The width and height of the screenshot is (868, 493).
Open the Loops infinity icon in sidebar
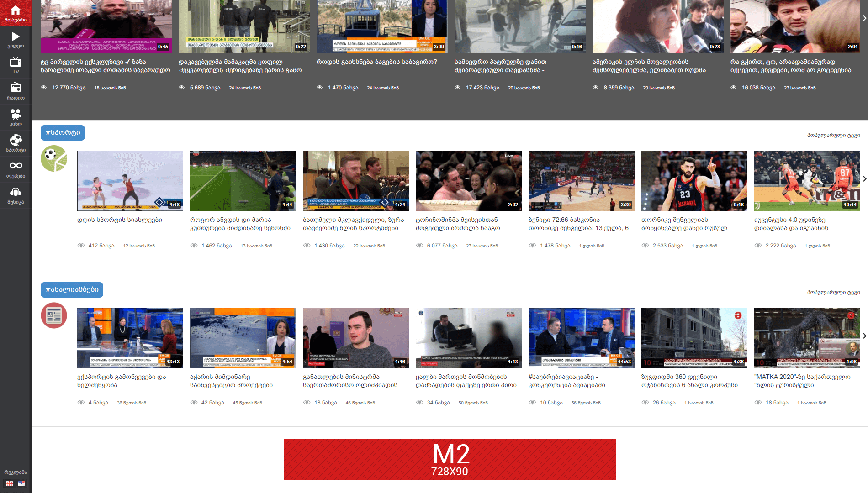pyautogui.click(x=16, y=169)
